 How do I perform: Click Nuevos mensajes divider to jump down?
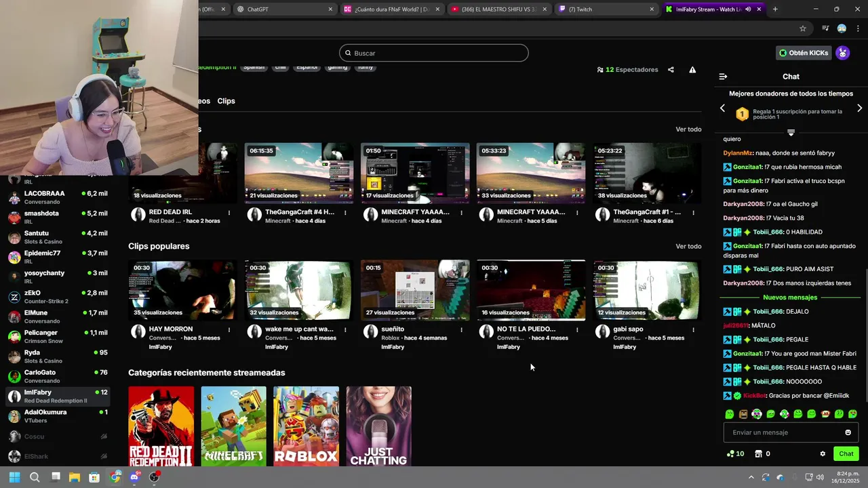(x=790, y=298)
